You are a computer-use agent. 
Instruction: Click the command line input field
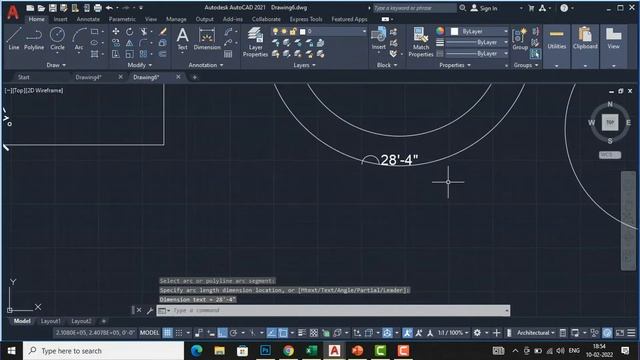pos(333,311)
